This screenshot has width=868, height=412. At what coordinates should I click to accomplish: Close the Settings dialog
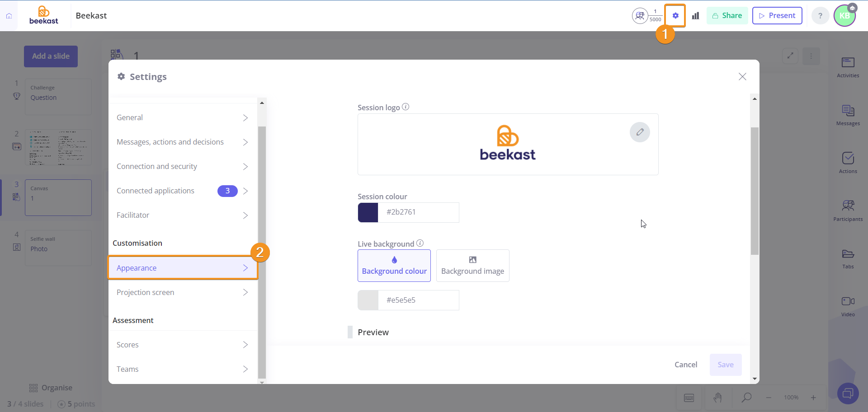coord(742,77)
